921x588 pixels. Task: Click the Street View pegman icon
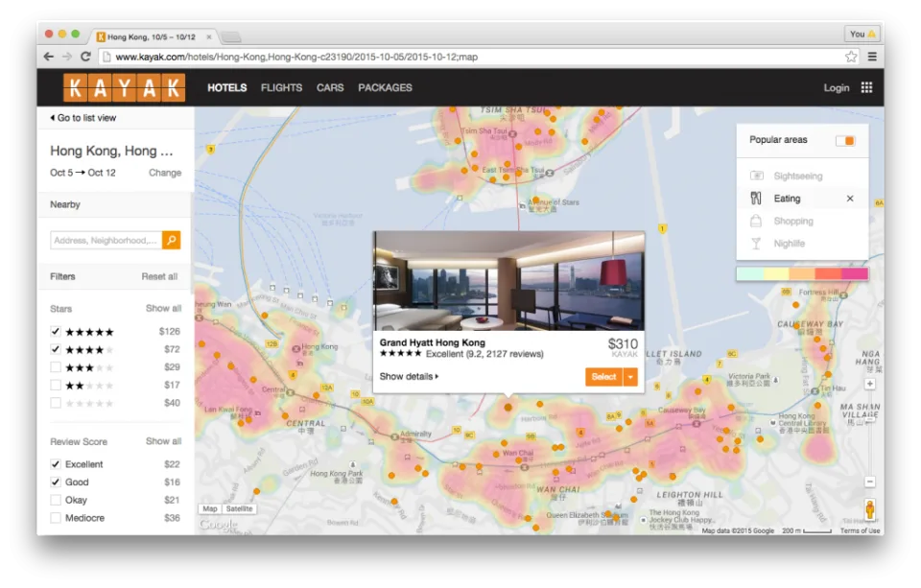(x=870, y=508)
